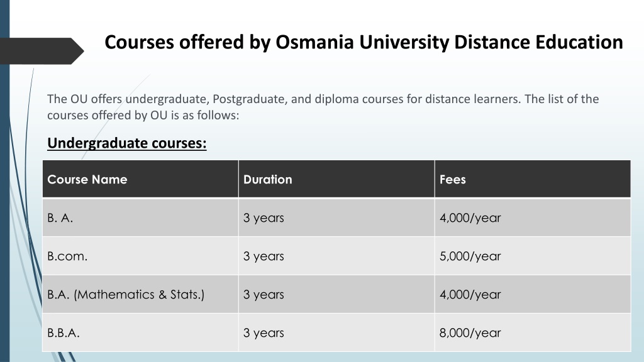
Task: Select the Fees column header
Action: pyautogui.click(x=533, y=179)
